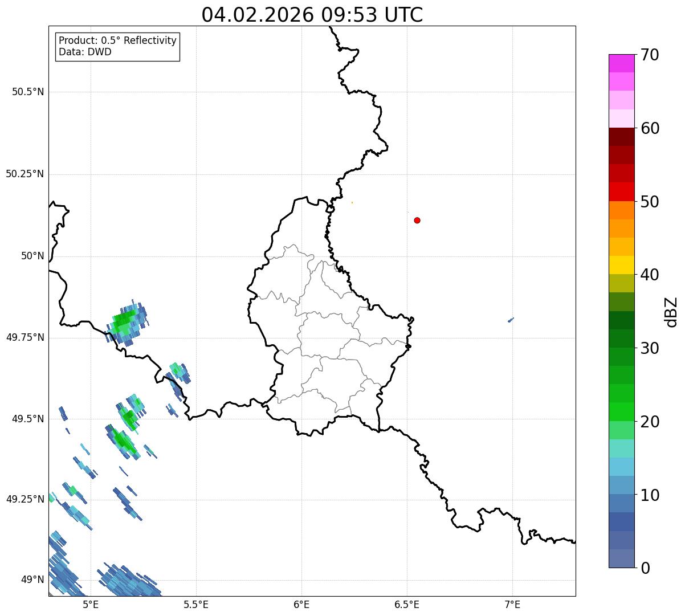The image size is (685, 616).
Task: Click the 49°N latitude label
Action: click(32, 580)
